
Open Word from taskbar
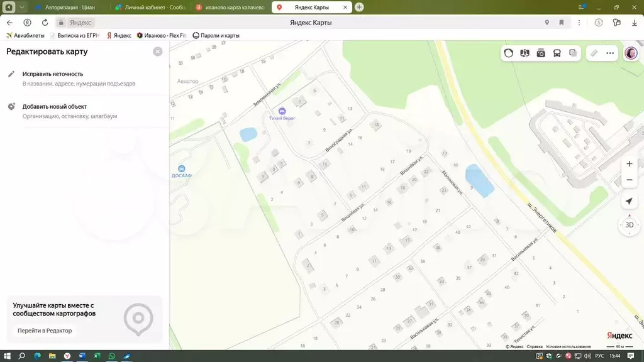coord(82,356)
